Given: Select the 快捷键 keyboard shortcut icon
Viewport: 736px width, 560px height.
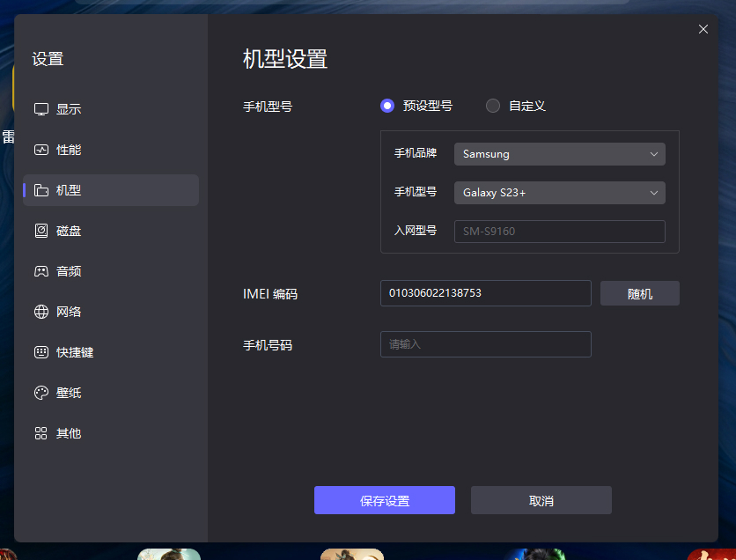Looking at the screenshot, I should pyautogui.click(x=40, y=351).
